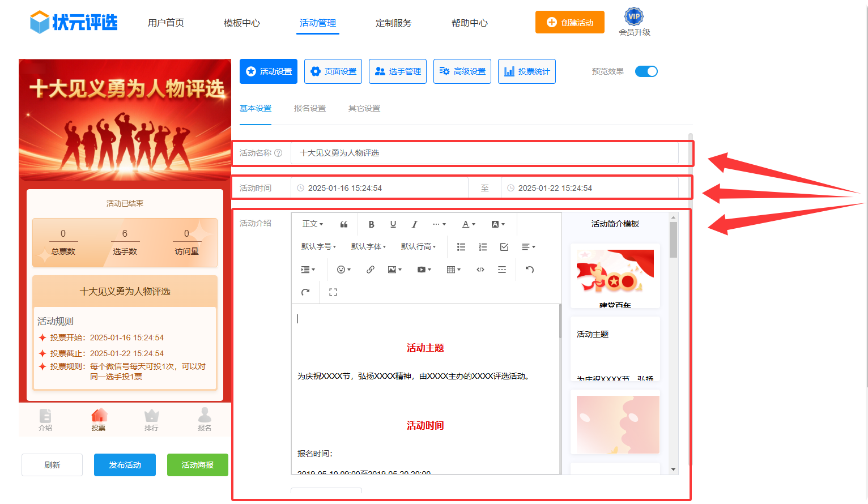Image resolution: width=868 pixels, height=504 pixels.
Task: Insert a to-do checklist item
Action: click(504, 247)
